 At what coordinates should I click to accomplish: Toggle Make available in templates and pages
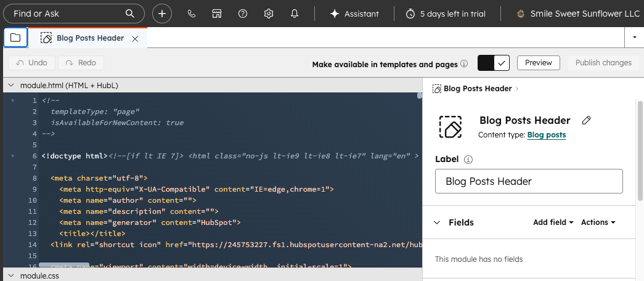coord(494,63)
